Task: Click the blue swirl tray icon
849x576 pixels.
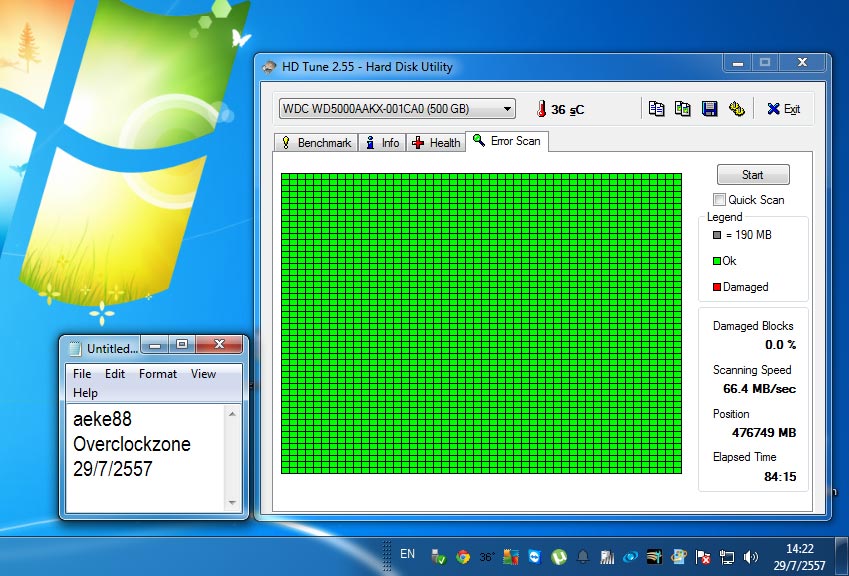Action: pos(631,557)
